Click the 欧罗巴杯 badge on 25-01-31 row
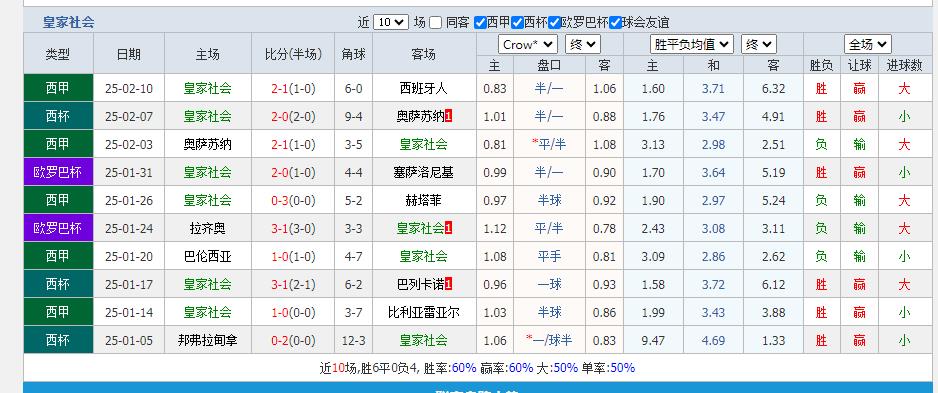 (x=58, y=172)
